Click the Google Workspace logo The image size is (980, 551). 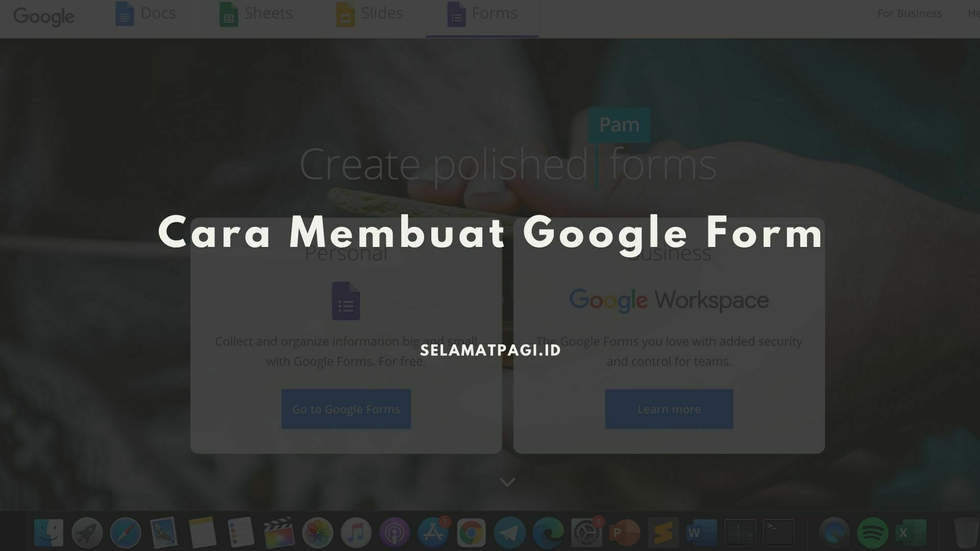click(669, 300)
